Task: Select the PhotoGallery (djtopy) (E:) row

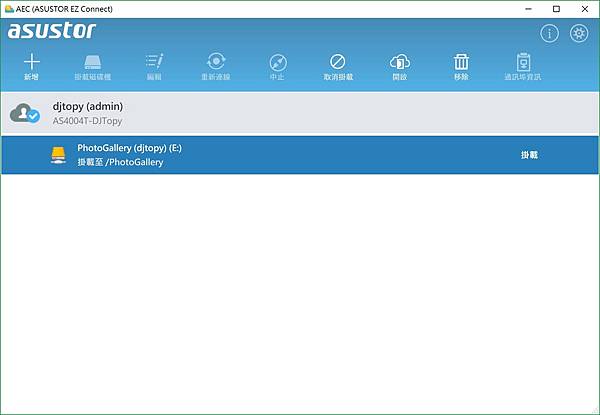Action: pyautogui.click(x=300, y=155)
